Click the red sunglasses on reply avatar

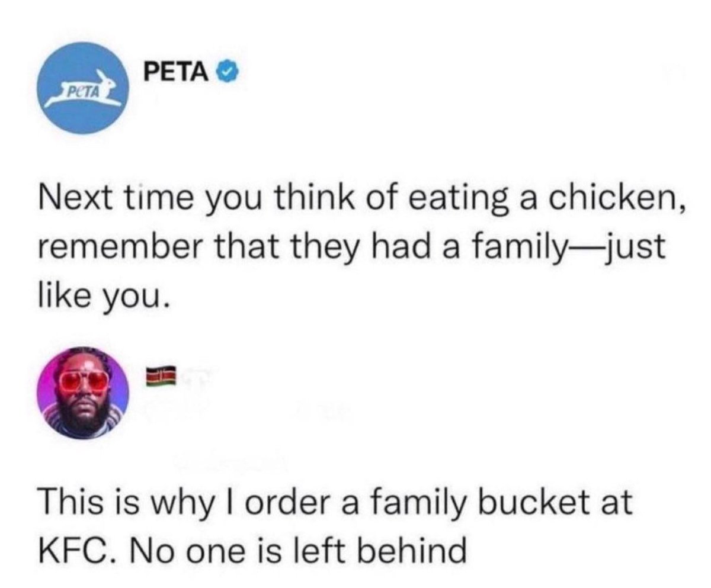pyautogui.click(x=85, y=380)
